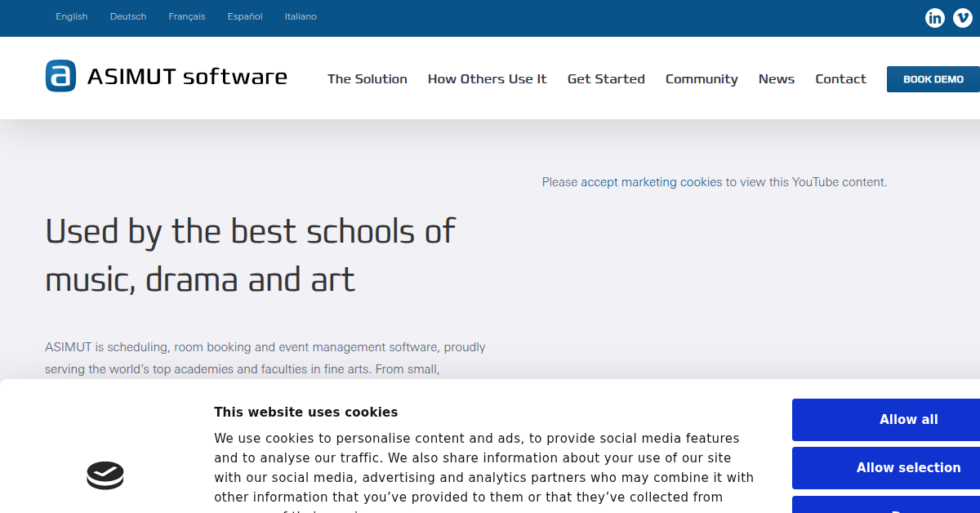This screenshot has height=513, width=980.
Task: Open the Contact page
Action: coord(840,79)
